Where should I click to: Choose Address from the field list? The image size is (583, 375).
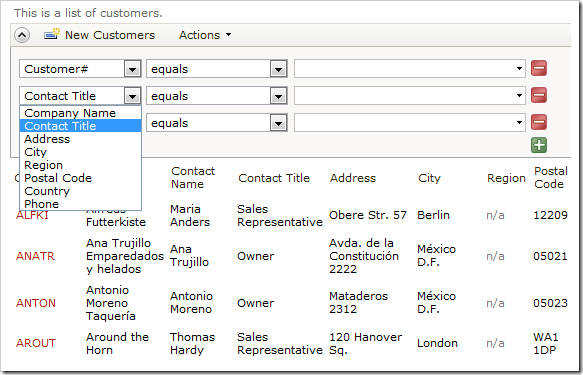[x=80, y=139]
